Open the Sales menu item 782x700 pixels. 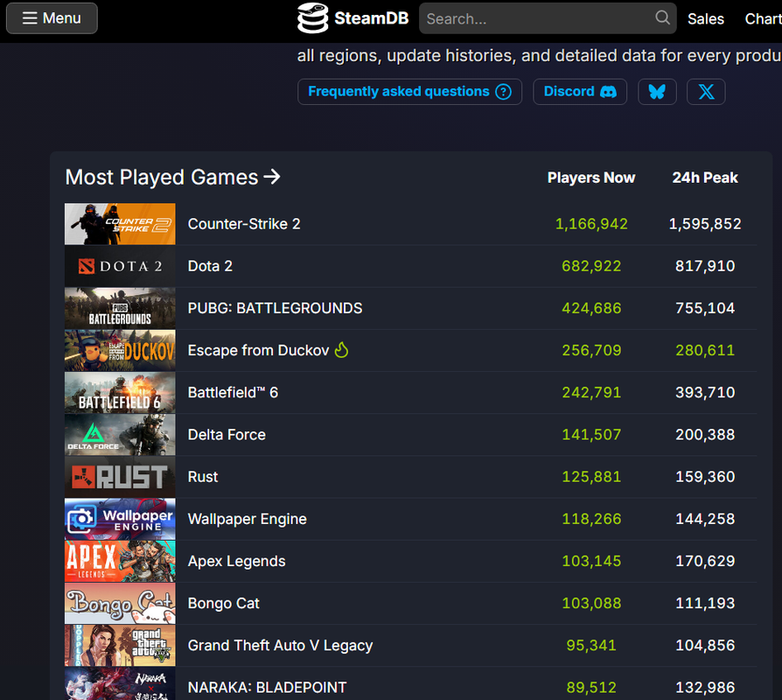705,19
